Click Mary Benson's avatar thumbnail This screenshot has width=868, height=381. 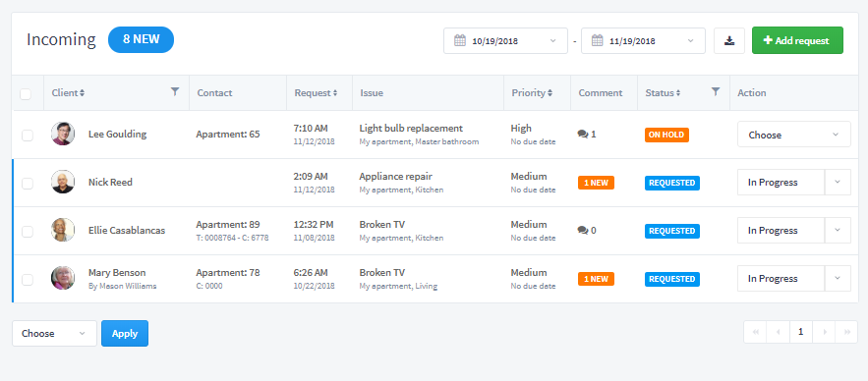(63, 278)
